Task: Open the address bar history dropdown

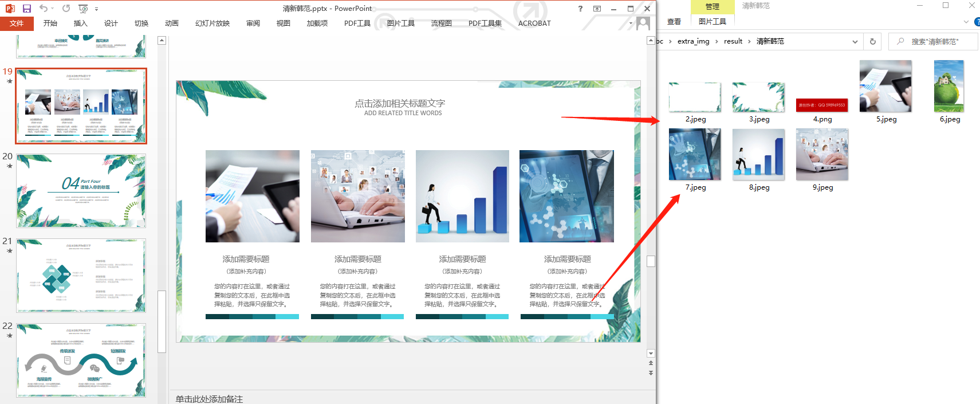Action: coord(855,41)
